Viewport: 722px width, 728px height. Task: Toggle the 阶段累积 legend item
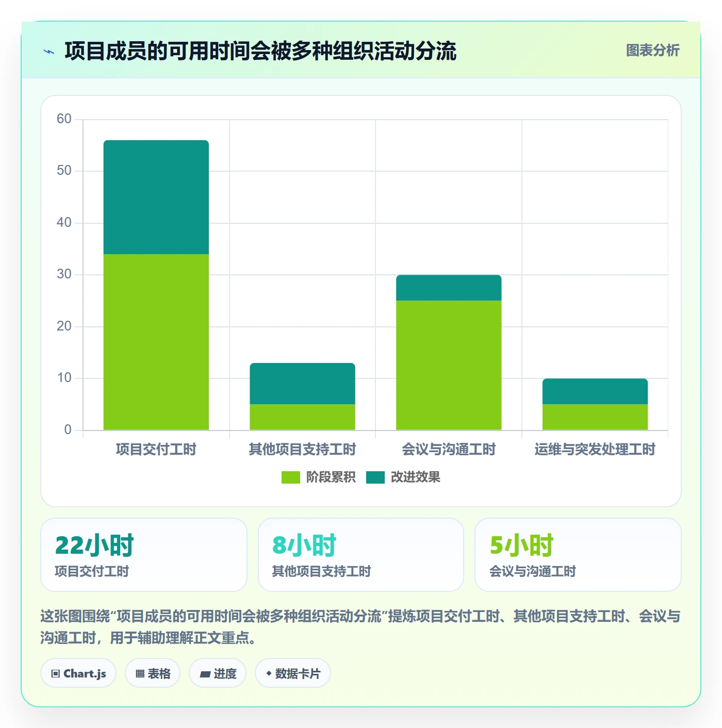318,477
